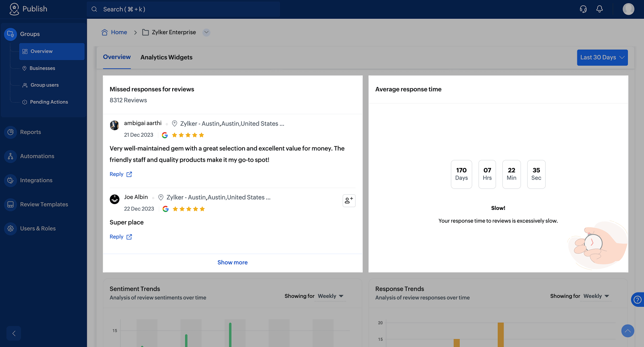Viewport: 644px width, 347px height.
Task: Open the Last 30 Days date range dropdown
Action: point(602,58)
